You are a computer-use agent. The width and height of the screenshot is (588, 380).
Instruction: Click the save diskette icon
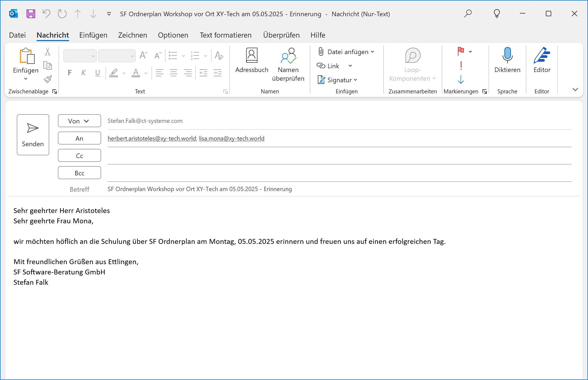click(x=31, y=14)
